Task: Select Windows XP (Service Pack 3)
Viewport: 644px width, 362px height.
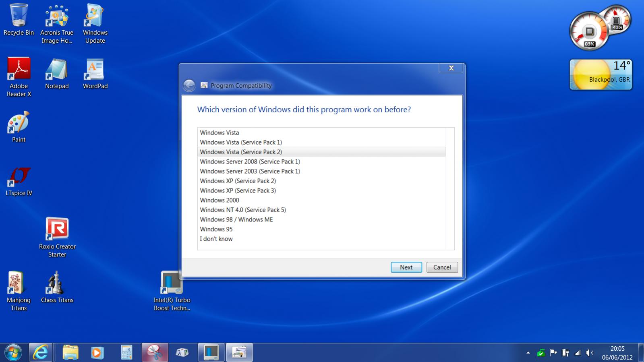Action: pyautogui.click(x=321, y=190)
